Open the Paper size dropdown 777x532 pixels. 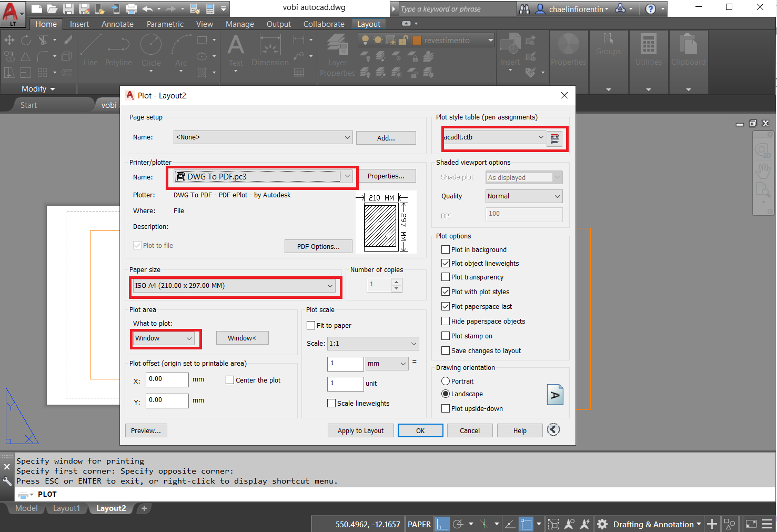234,286
